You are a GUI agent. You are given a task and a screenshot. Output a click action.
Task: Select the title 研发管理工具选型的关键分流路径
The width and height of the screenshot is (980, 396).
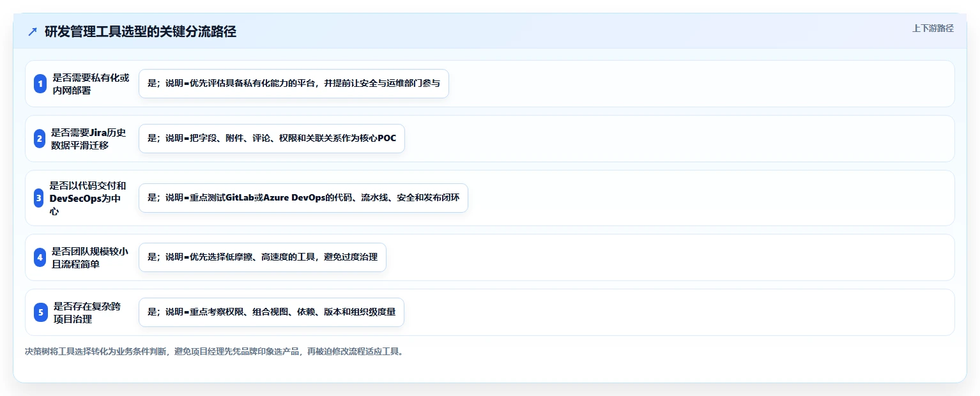coord(141,32)
